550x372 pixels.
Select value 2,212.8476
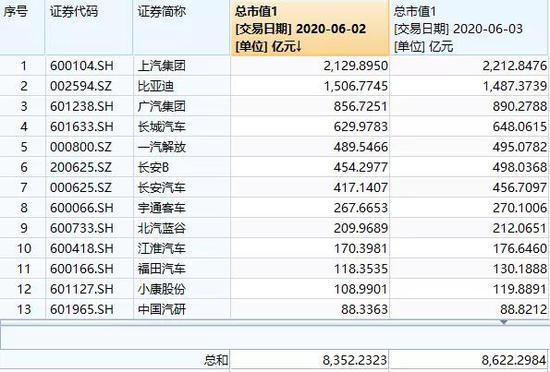[514, 66]
